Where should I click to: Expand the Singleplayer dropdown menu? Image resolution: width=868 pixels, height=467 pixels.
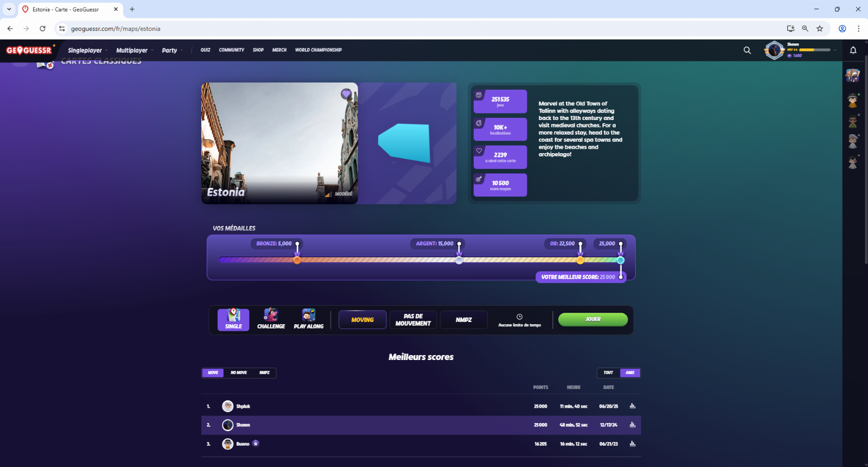click(x=87, y=51)
